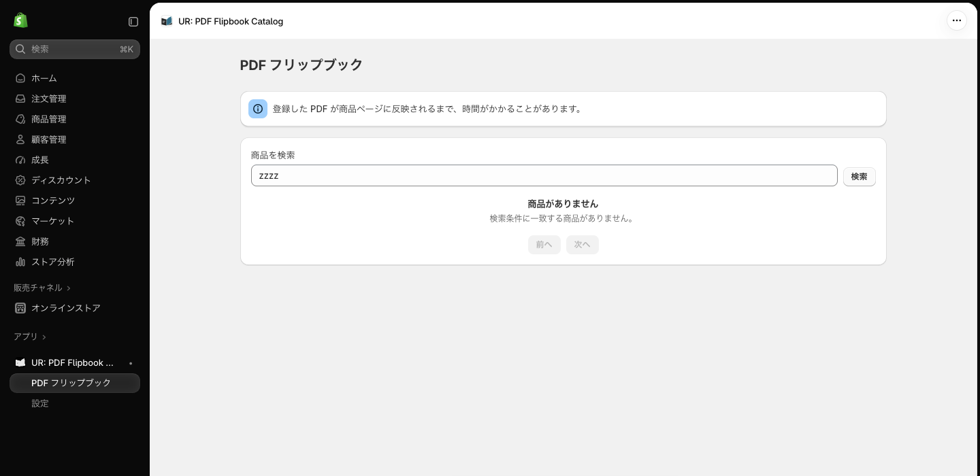Click the person icon beside 顧客管理
980x476 pixels.
tap(20, 139)
